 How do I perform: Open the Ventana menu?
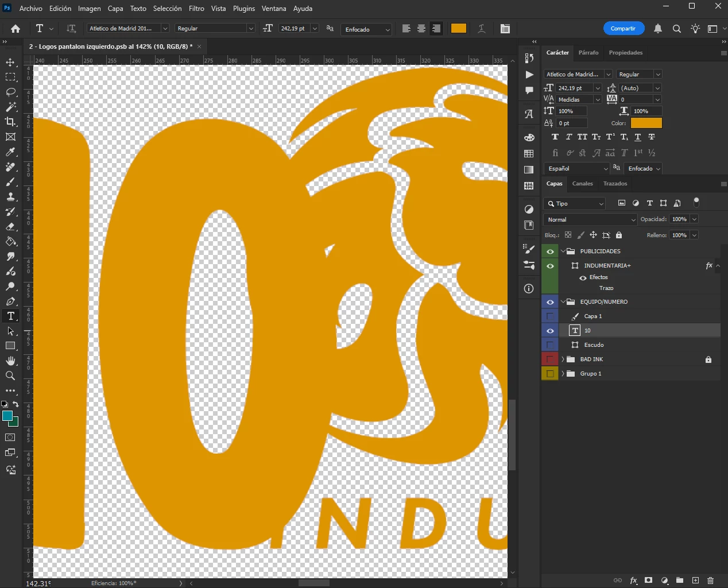pos(274,9)
